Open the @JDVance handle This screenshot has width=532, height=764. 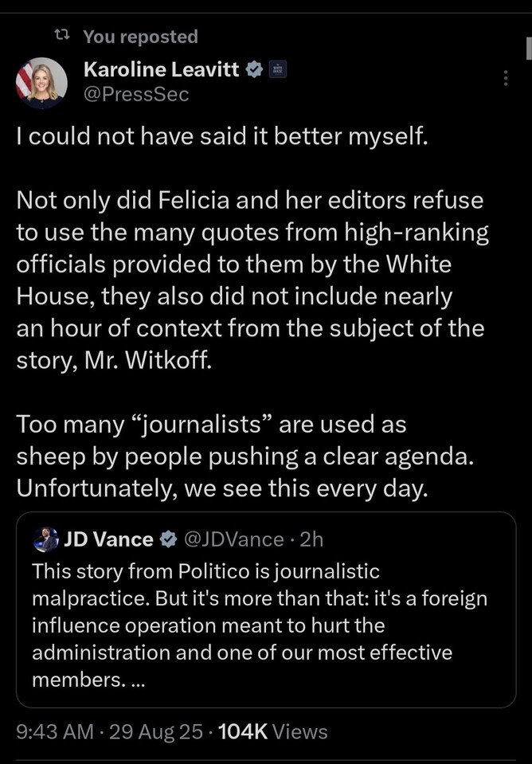(233, 539)
